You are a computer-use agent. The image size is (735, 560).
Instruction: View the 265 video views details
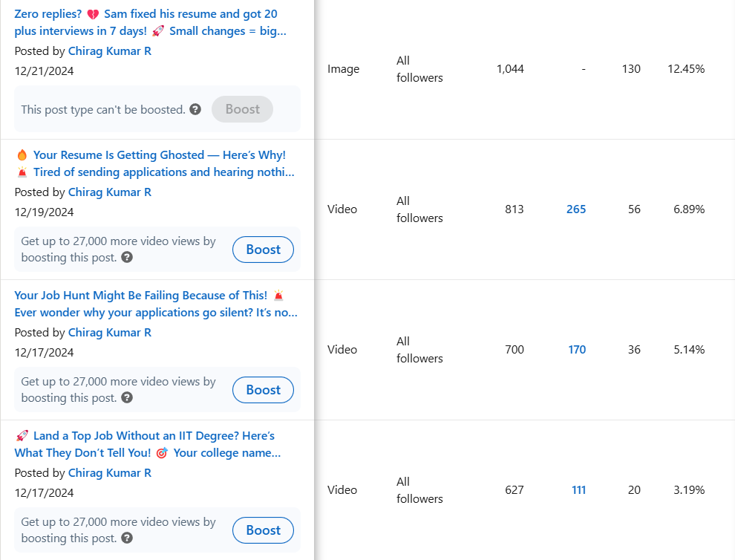point(576,209)
